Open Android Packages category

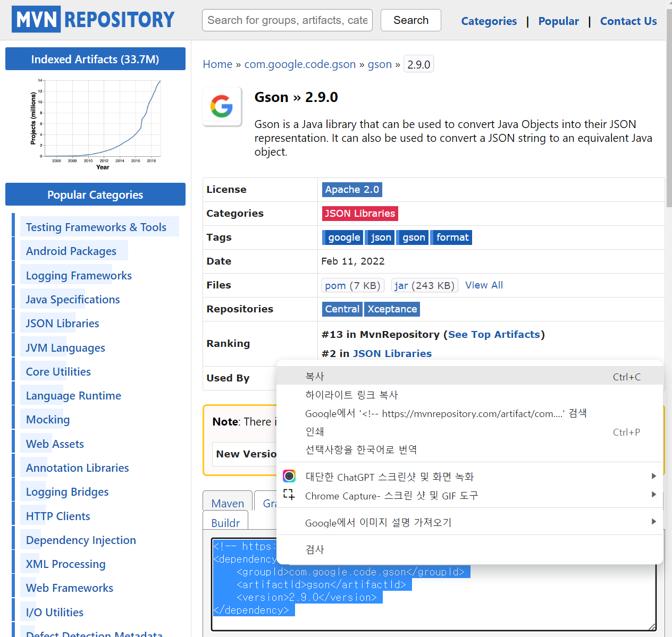click(x=71, y=251)
